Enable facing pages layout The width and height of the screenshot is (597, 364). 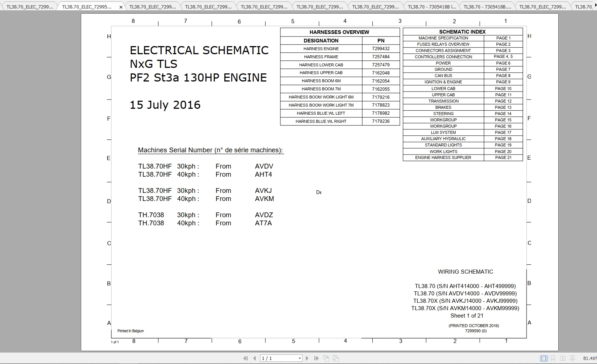click(x=563, y=358)
